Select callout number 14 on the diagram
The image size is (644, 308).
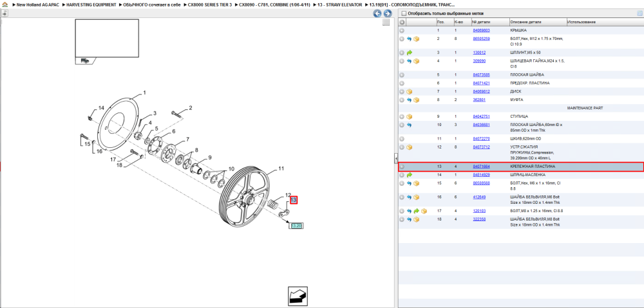102,108
